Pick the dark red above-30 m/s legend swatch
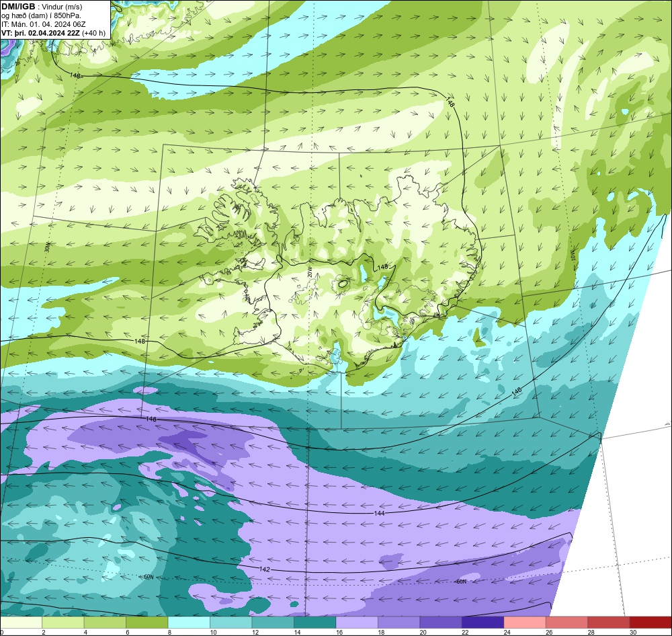The width and height of the screenshot is (672, 636). click(x=650, y=623)
